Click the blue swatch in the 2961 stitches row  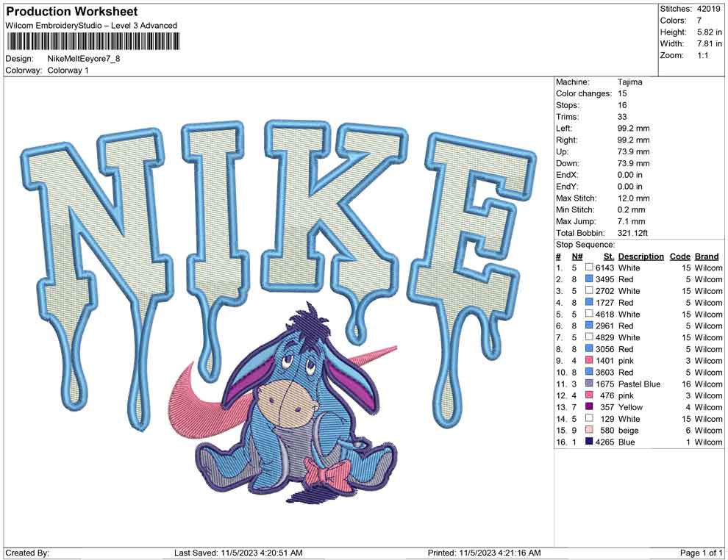[x=589, y=326]
